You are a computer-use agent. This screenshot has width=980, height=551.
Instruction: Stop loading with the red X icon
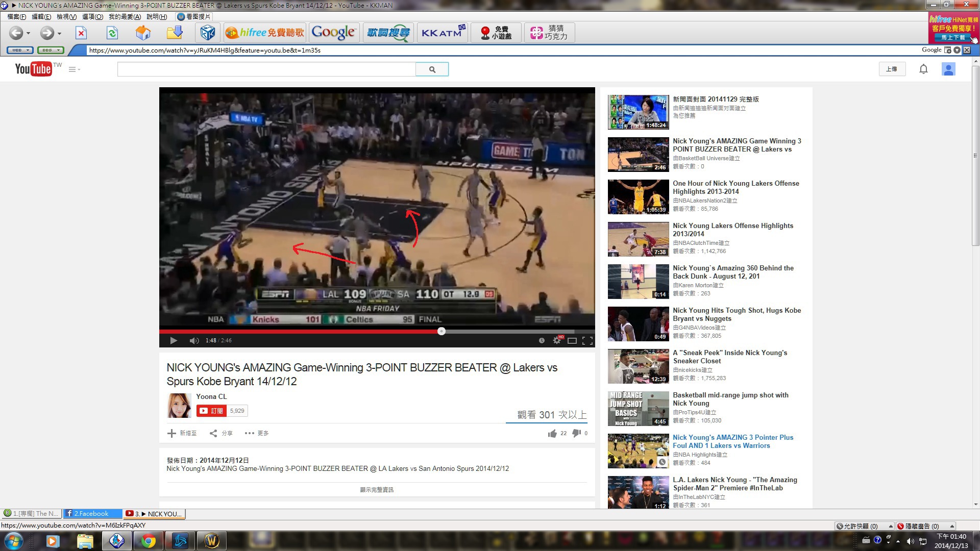coord(81,33)
